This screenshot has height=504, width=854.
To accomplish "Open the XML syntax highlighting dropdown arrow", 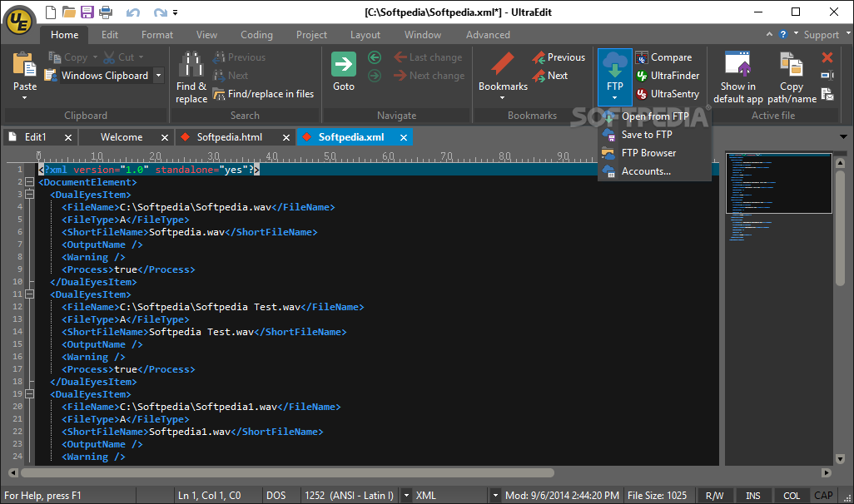I will pos(495,496).
